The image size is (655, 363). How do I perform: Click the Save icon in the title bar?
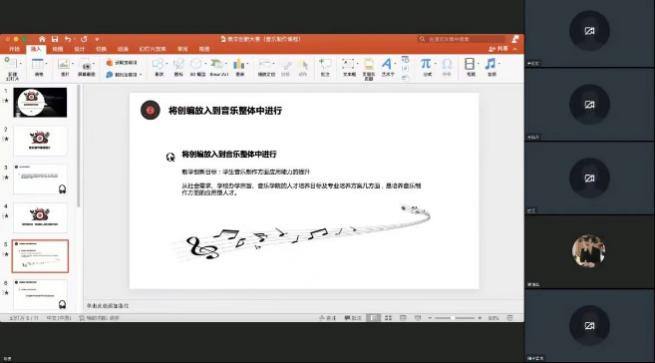(x=55, y=39)
